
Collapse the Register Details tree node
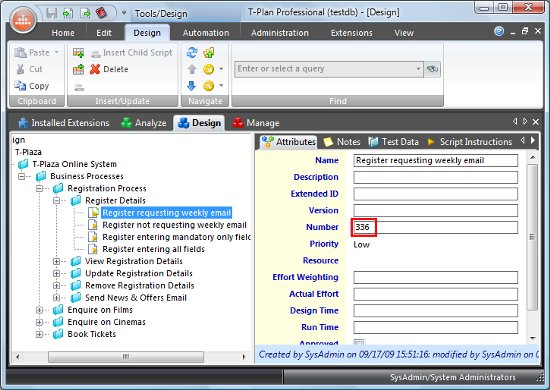[56, 201]
